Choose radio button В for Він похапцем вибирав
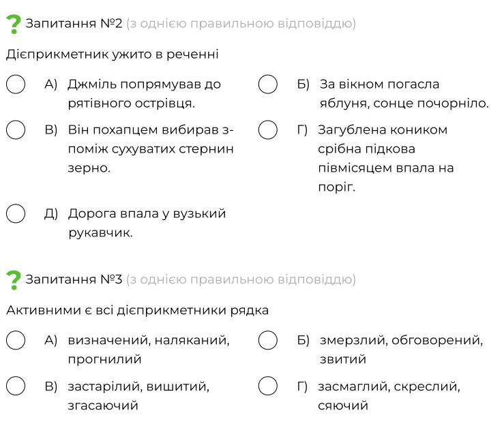 pos(16,129)
